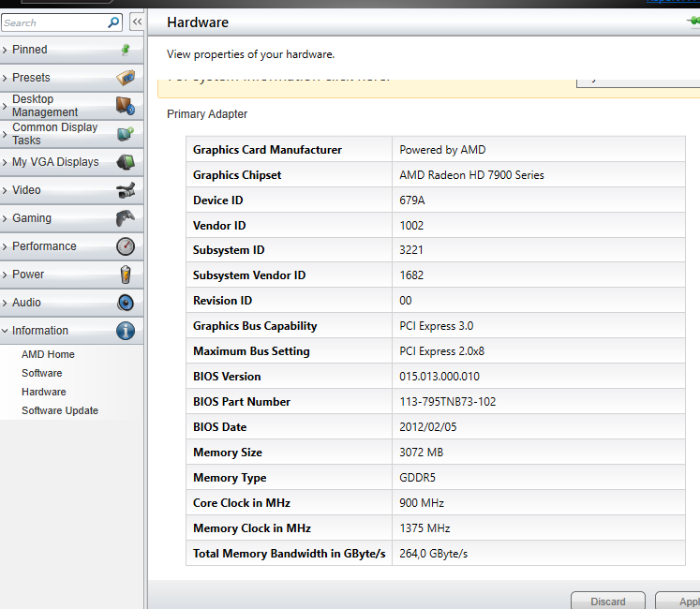Click the Desktop Management icon
This screenshot has height=609, width=700.
[x=126, y=106]
